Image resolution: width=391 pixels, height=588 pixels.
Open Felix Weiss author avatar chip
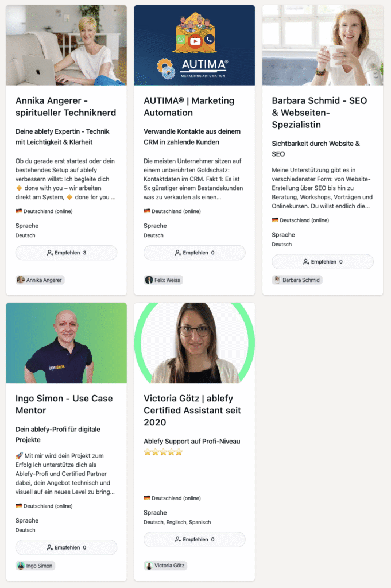point(163,280)
